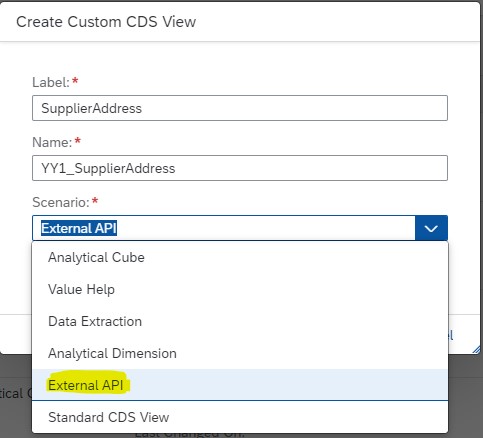Click the partially hidden Cancel button
483x438 pixels.
click(x=450, y=335)
